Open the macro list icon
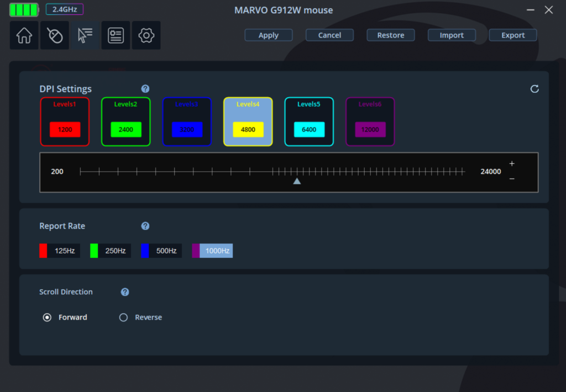 coord(116,36)
